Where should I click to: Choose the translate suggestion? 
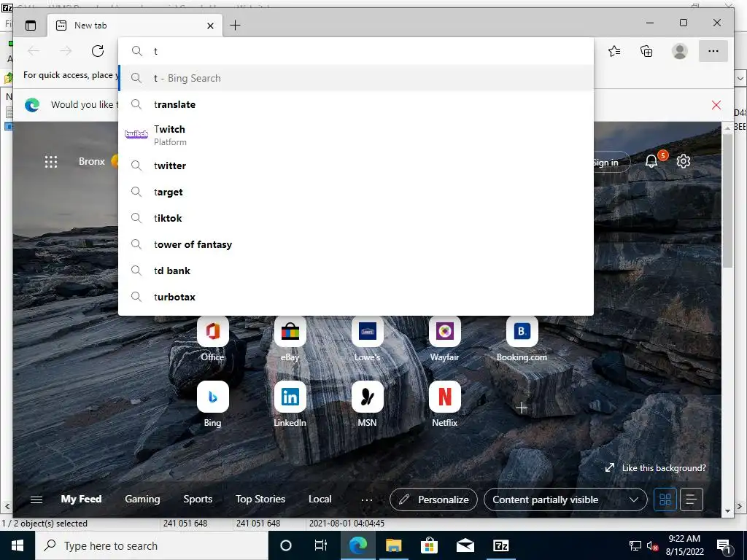coord(356,104)
